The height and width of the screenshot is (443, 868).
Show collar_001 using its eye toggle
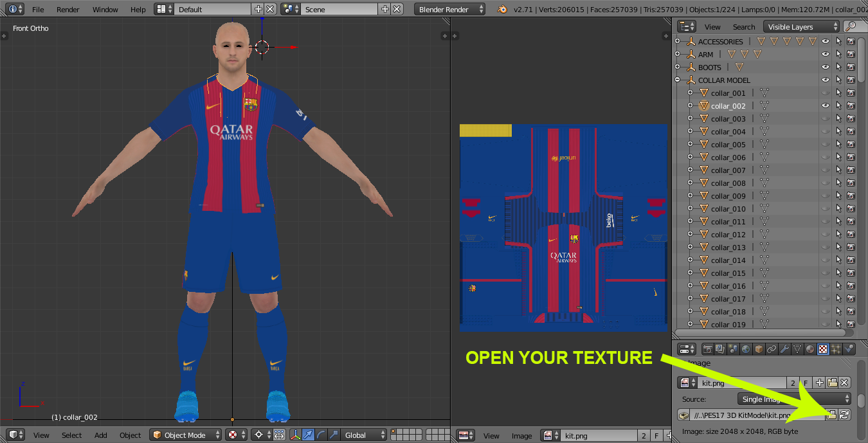pyautogui.click(x=826, y=93)
